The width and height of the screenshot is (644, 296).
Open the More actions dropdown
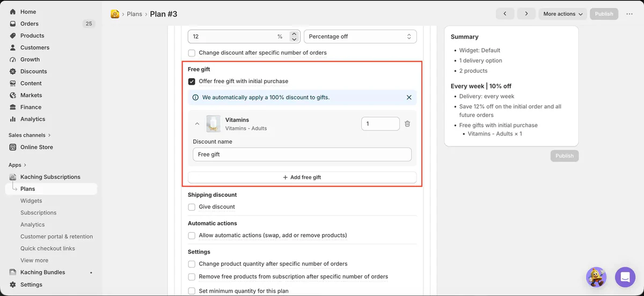point(563,14)
